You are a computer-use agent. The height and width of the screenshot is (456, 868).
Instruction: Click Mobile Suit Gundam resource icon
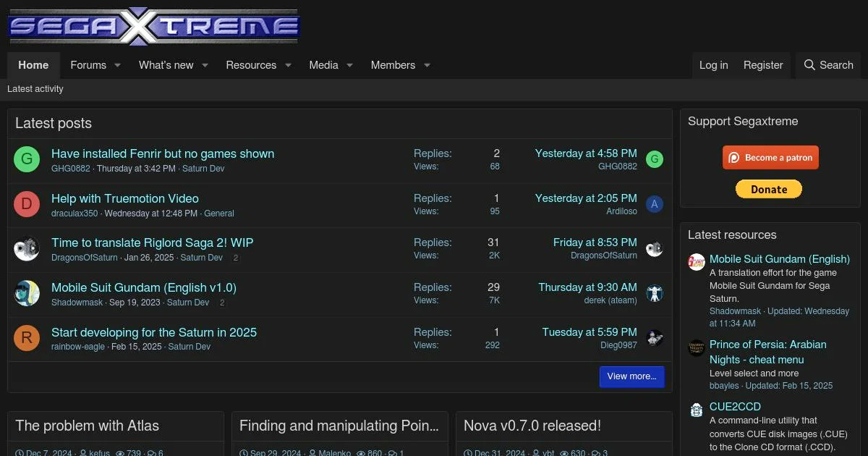(x=696, y=262)
